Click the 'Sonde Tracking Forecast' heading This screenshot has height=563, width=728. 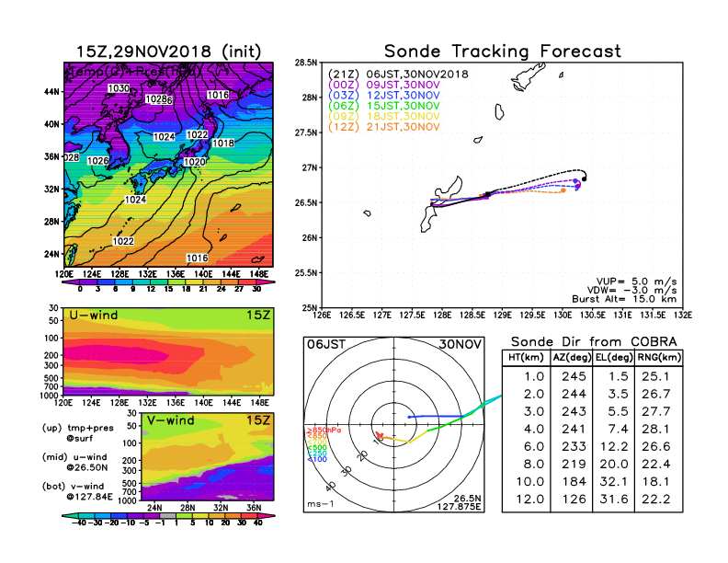click(503, 52)
